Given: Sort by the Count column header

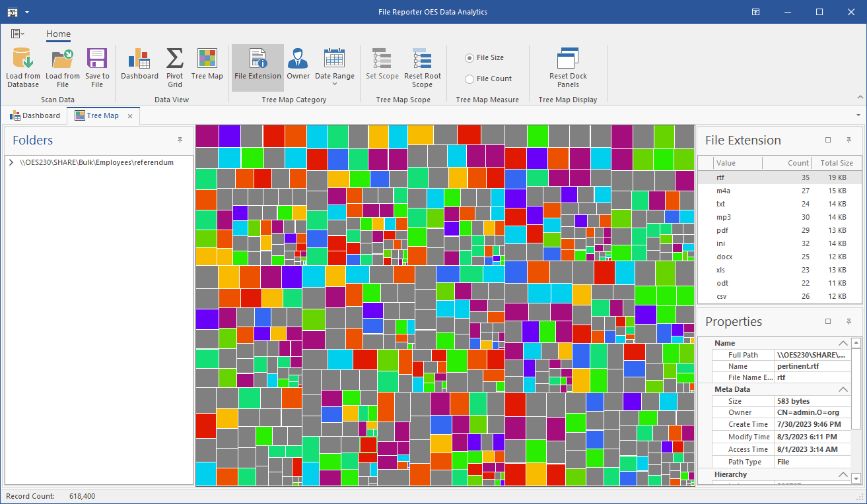Looking at the screenshot, I should 798,163.
